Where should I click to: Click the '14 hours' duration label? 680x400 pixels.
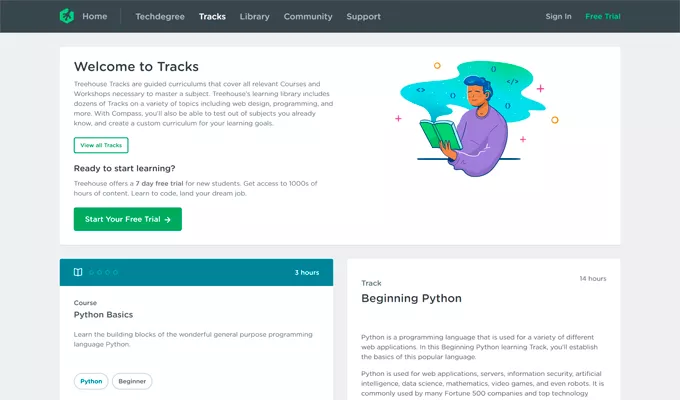tap(593, 279)
